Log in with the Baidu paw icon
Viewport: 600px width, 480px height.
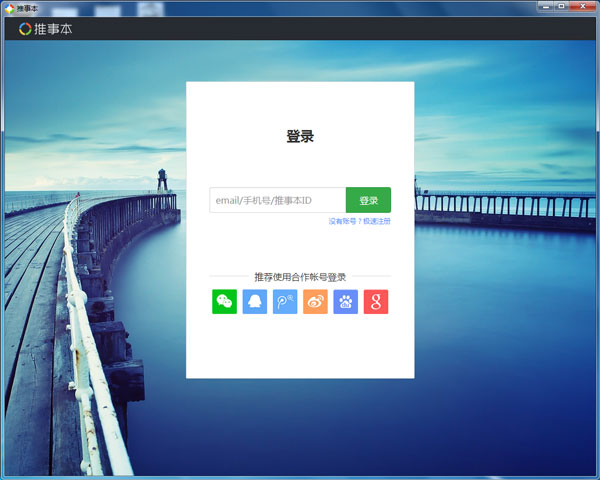click(346, 302)
